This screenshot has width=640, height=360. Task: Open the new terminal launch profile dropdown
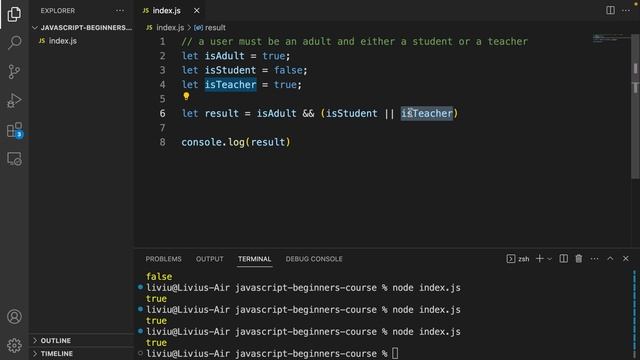pyautogui.click(x=549, y=259)
